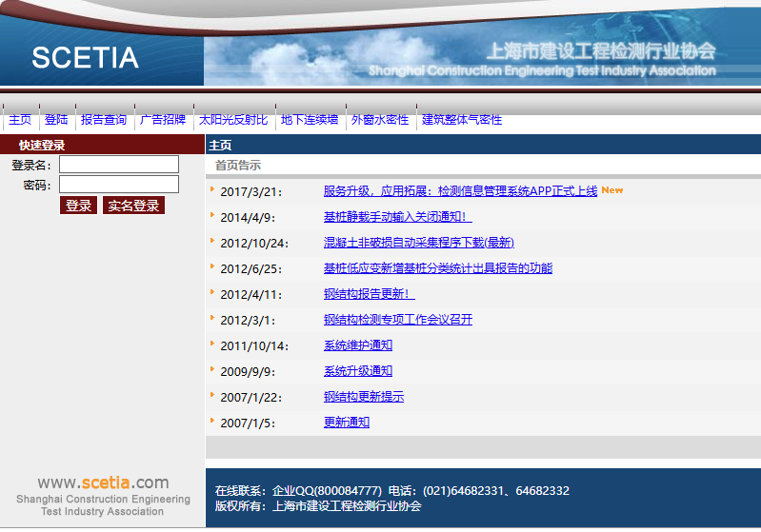Screen dimensions: 761x532
Task: Open the 太阳光反射比 navigation link
Action: point(233,120)
